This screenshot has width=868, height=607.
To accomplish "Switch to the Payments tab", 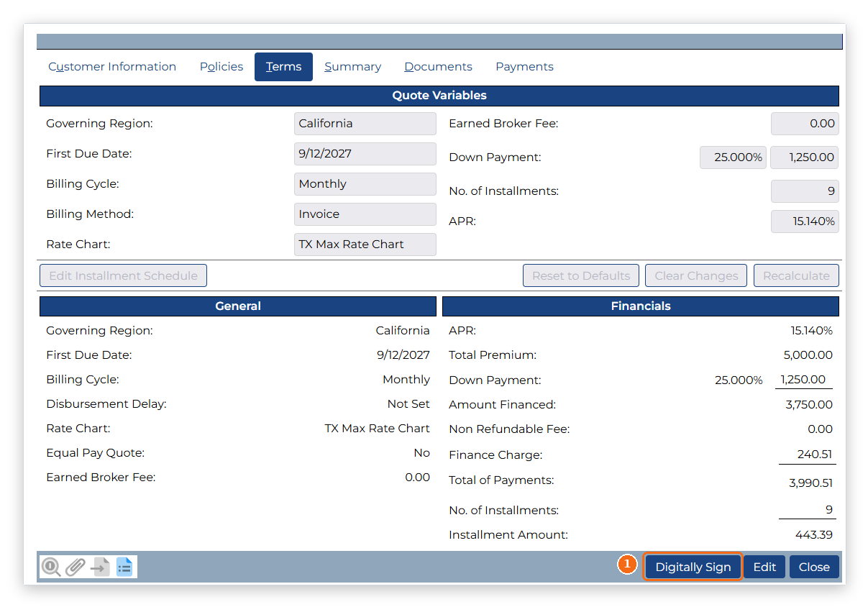I will (x=524, y=67).
